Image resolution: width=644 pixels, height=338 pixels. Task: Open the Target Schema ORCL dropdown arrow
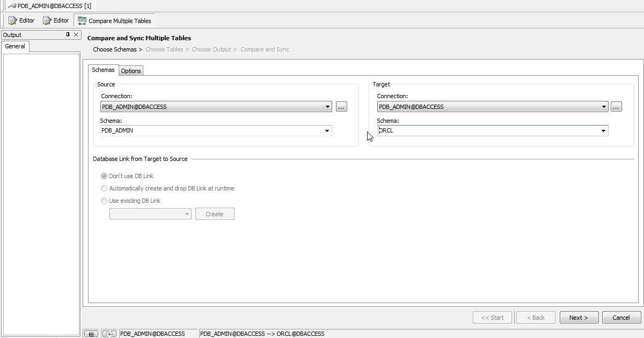[x=603, y=131]
